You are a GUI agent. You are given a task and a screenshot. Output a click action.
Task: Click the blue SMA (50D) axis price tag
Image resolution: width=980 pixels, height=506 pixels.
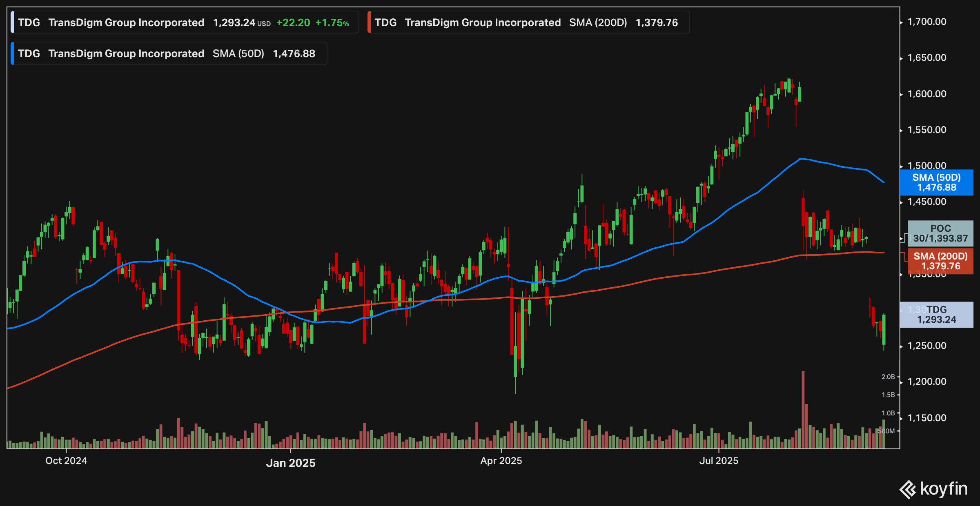tap(936, 182)
